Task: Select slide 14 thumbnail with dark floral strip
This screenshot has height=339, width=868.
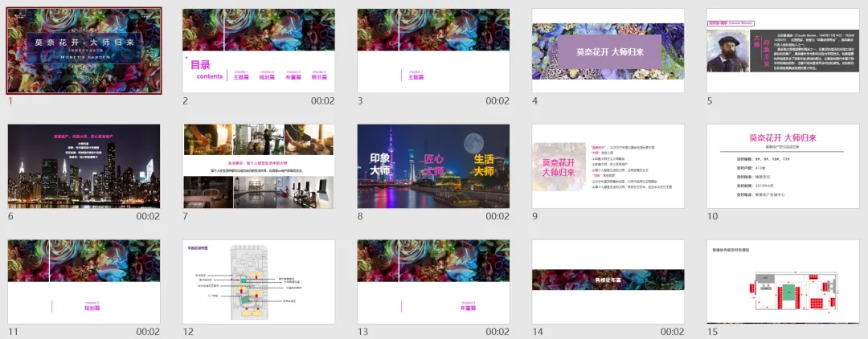Action: click(608, 281)
